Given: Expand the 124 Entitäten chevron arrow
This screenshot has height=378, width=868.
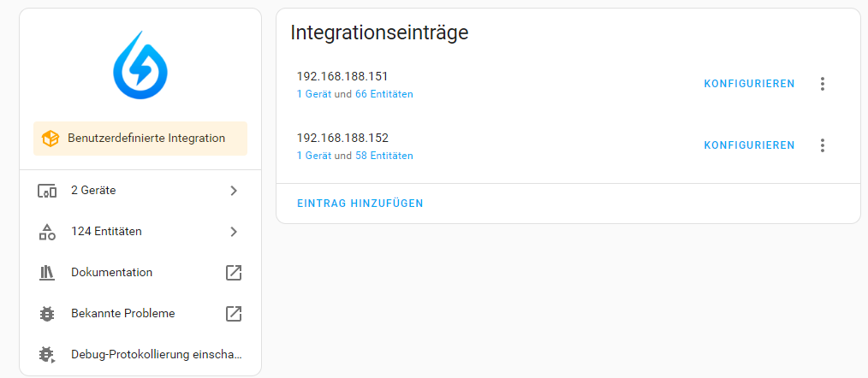Looking at the screenshot, I should coord(234,232).
